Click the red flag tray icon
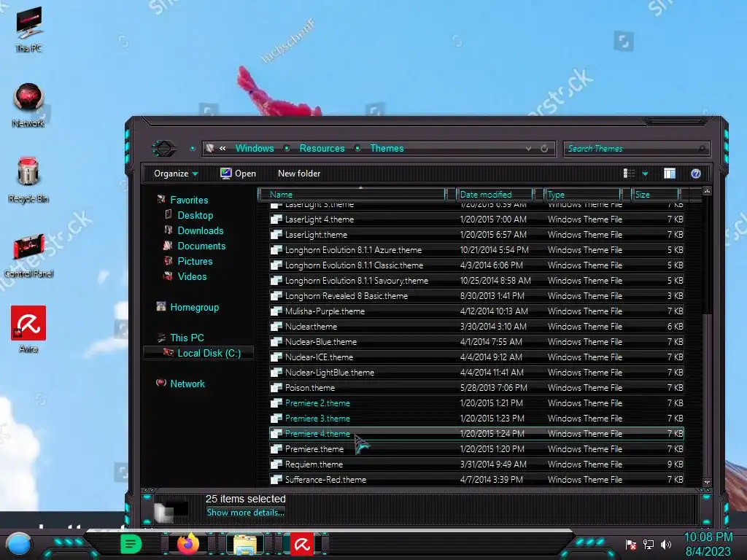747x560 pixels. point(631,544)
